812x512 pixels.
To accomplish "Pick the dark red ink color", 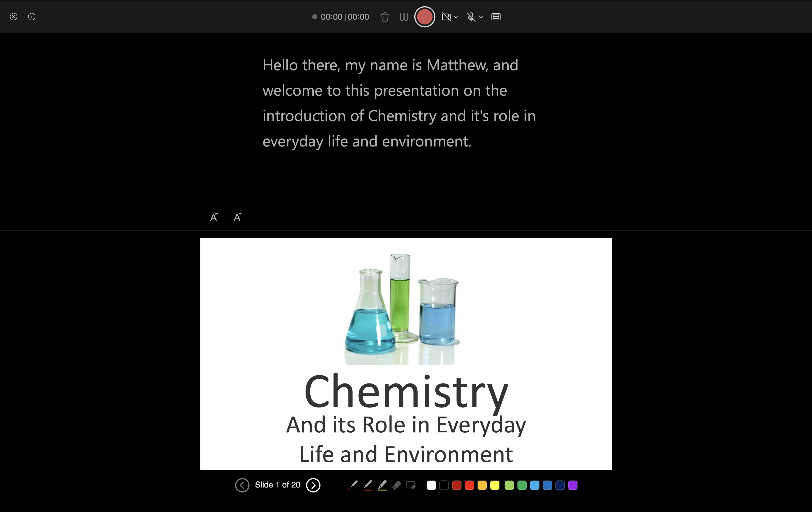I will [x=457, y=485].
